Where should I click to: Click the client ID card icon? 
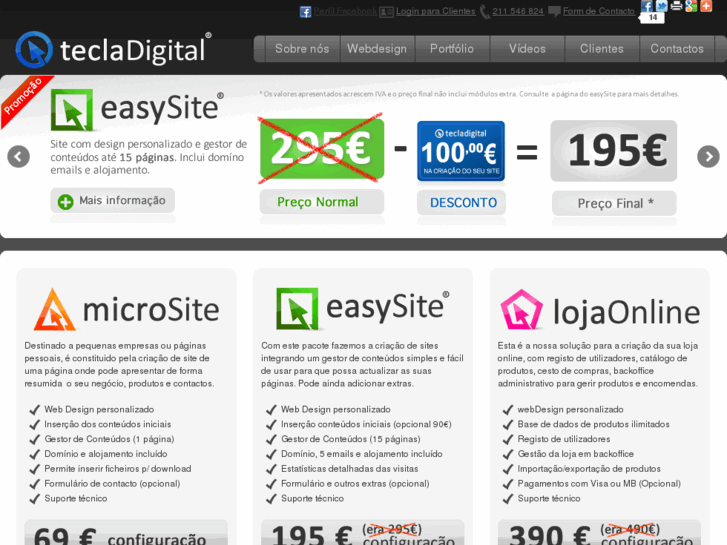click(x=386, y=12)
